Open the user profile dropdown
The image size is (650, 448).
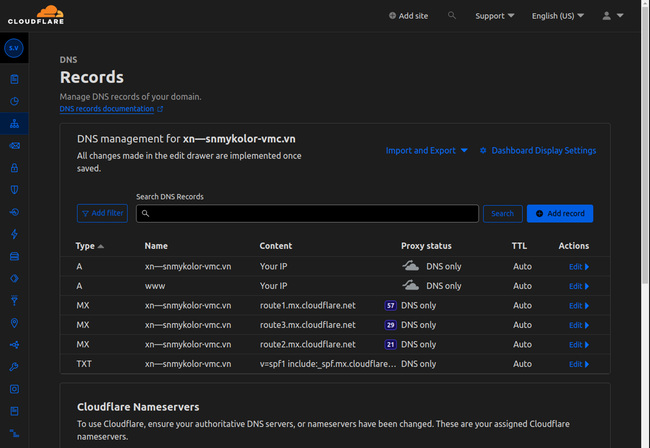point(613,16)
